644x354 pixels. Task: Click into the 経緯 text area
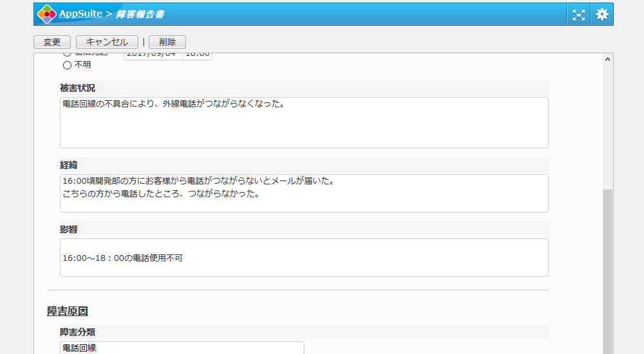[304, 193]
